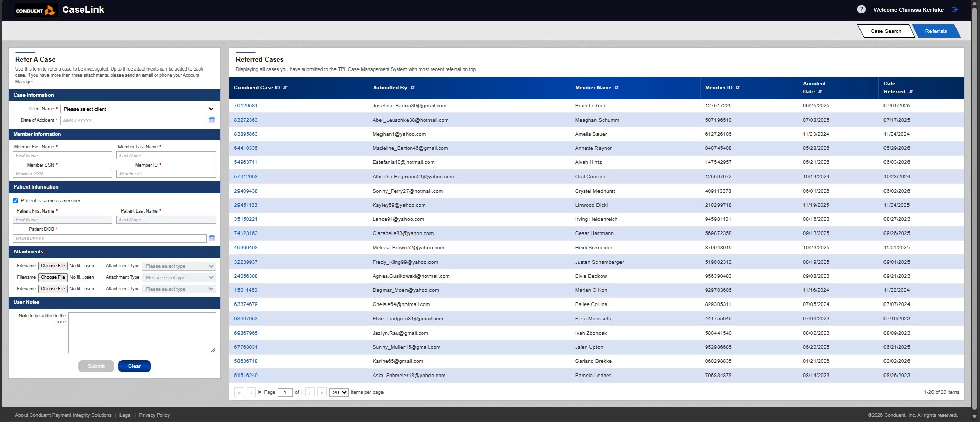Sort by Date Referred column icon

tap(911, 92)
